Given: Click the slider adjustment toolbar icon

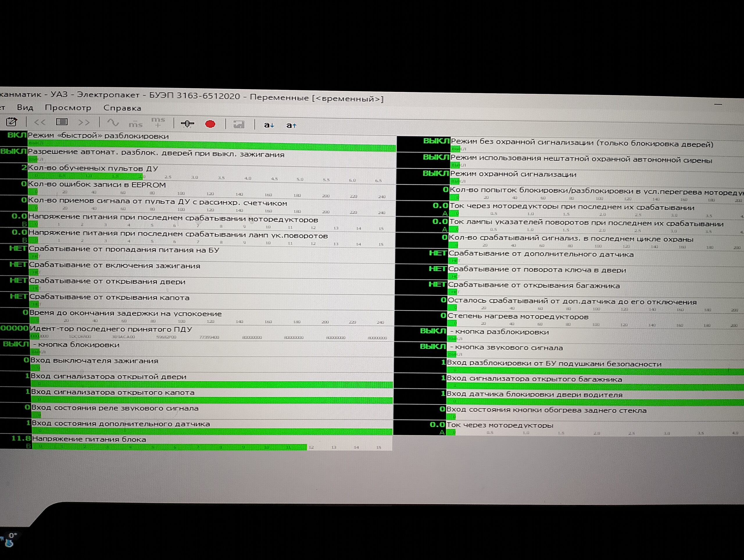Looking at the screenshot, I should point(187,124).
